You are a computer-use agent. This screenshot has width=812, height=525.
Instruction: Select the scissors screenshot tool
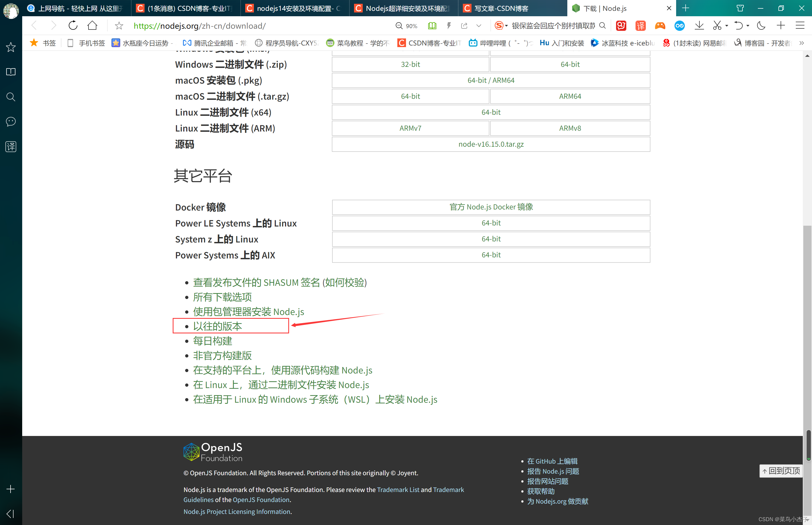coord(717,25)
